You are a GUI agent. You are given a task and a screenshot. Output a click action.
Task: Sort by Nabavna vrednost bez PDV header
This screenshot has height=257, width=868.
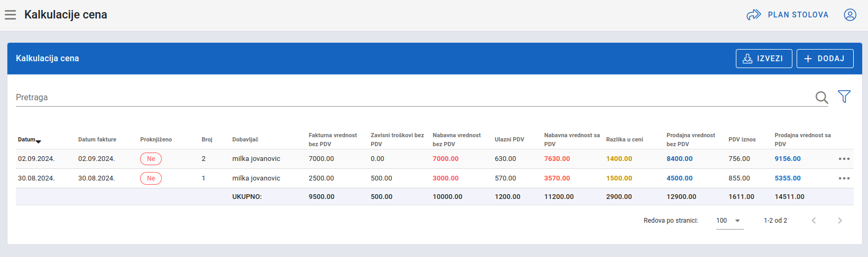tap(457, 139)
